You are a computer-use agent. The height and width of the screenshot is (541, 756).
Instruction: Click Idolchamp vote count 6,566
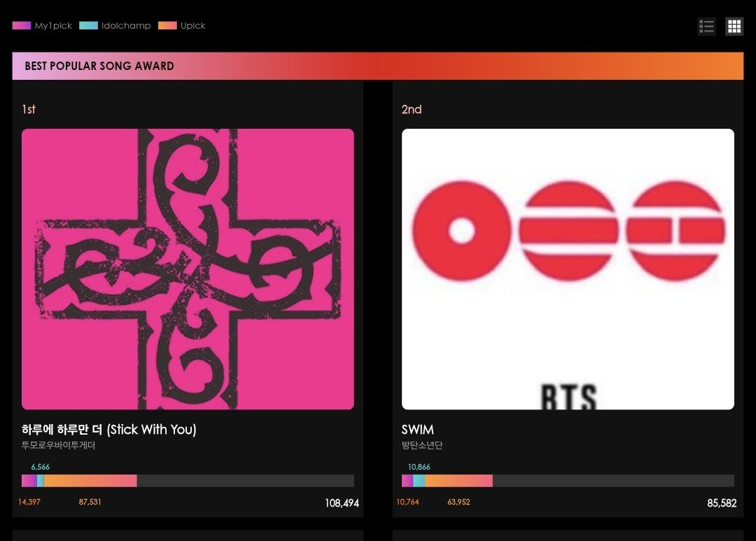point(41,467)
